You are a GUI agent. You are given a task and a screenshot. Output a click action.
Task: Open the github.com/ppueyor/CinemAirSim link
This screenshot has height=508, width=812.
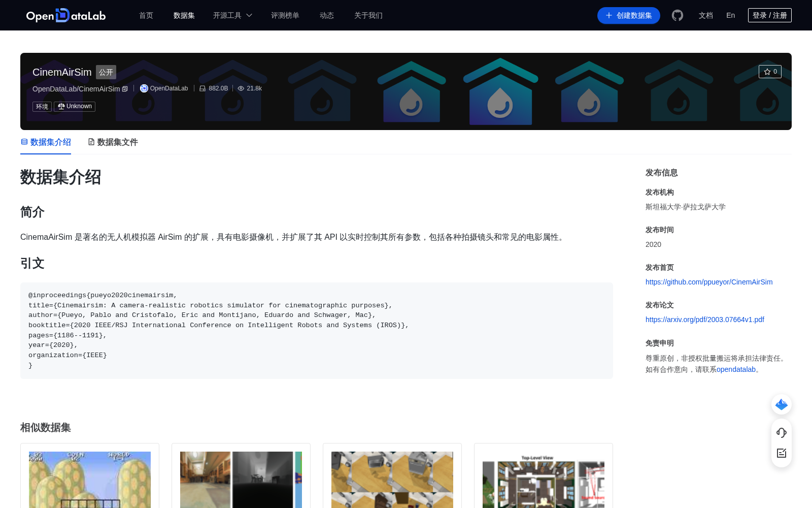[709, 282]
